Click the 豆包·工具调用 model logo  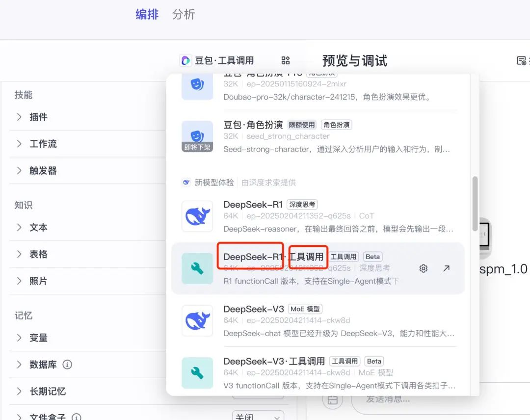coord(185,60)
